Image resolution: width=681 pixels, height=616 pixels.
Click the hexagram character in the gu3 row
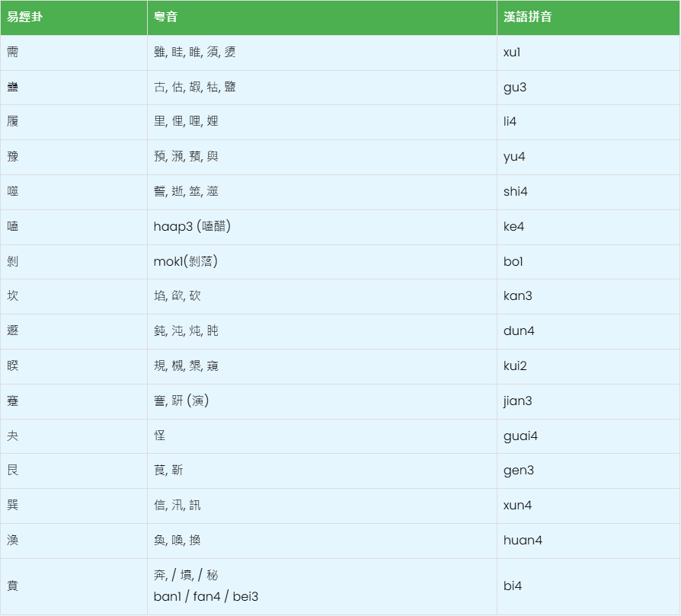(13, 87)
